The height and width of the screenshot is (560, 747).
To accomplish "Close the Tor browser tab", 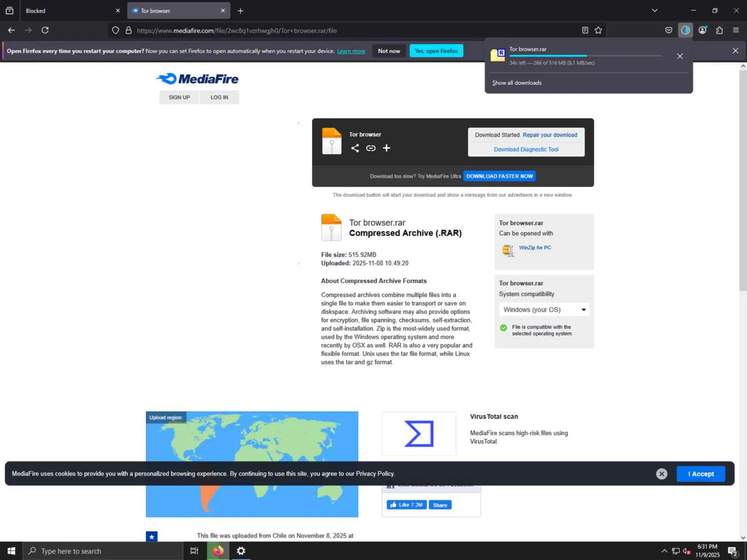I will (223, 11).
